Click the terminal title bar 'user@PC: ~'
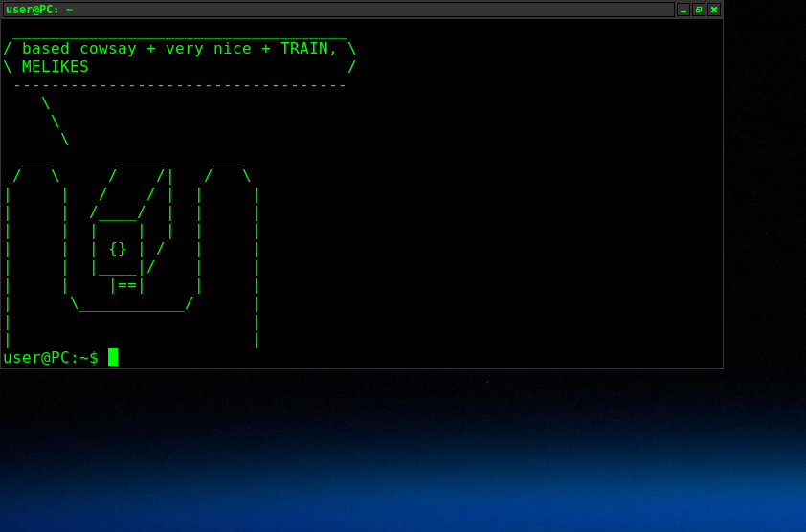806x532 pixels. tap(338, 10)
